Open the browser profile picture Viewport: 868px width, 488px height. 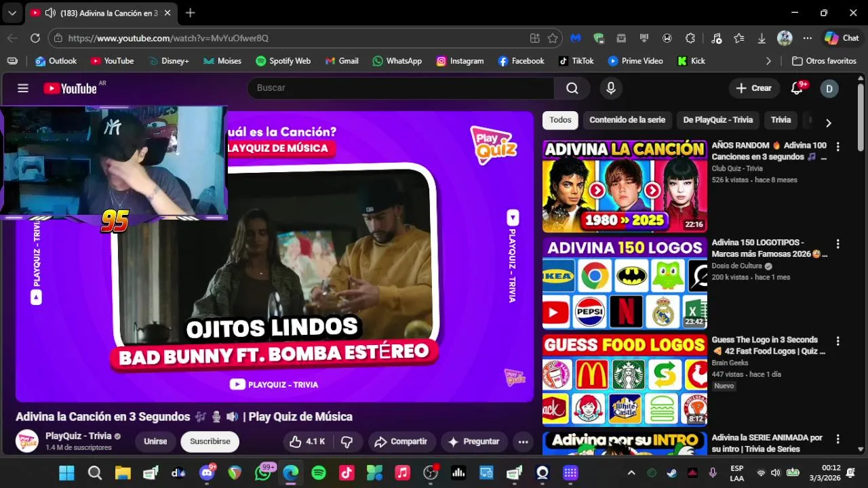[785, 39]
